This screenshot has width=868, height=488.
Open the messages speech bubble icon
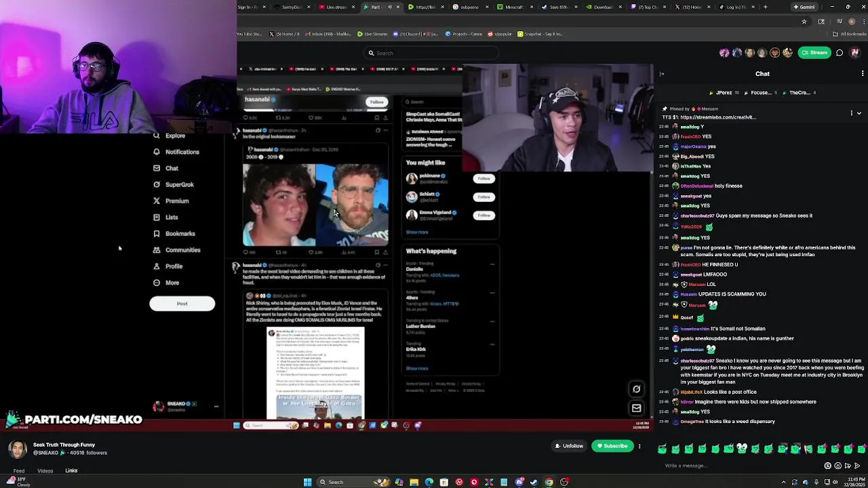pos(840,52)
